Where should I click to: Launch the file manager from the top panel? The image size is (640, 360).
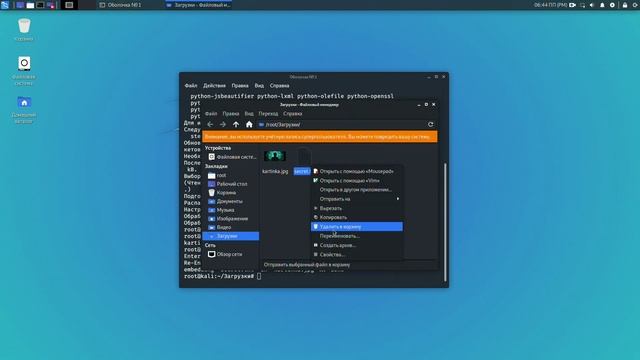30,5
